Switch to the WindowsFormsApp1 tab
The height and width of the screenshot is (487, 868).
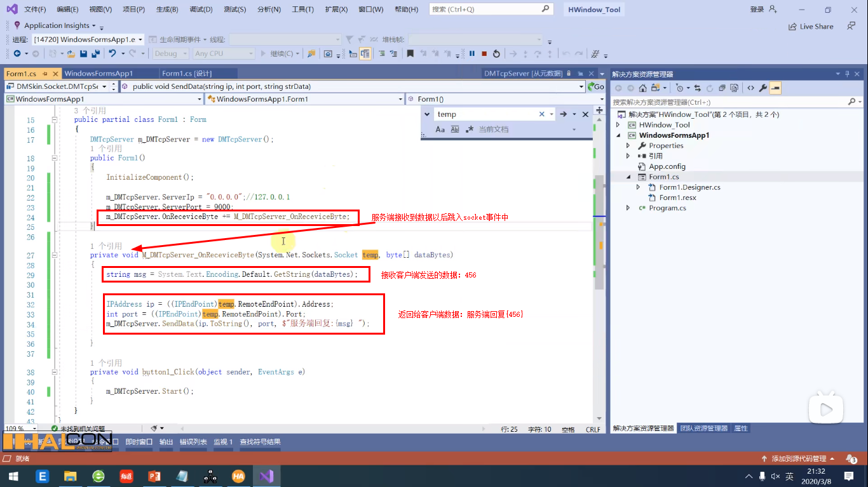pos(111,73)
